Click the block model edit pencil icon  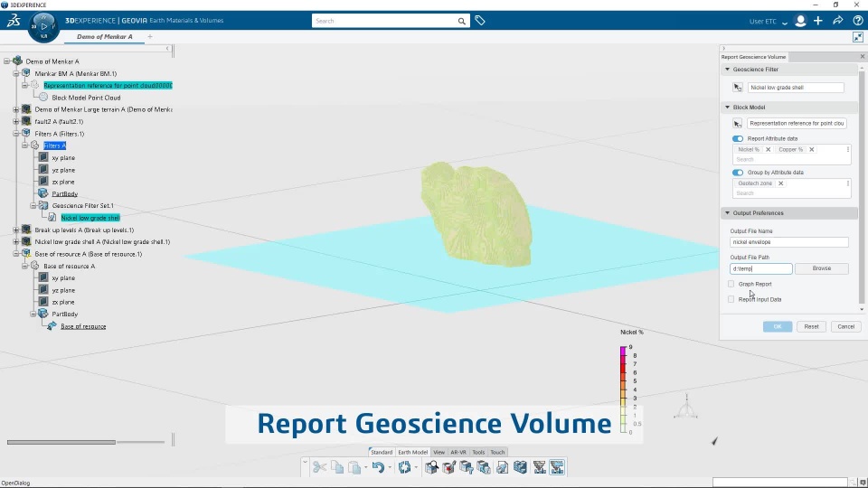(x=449, y=467)
